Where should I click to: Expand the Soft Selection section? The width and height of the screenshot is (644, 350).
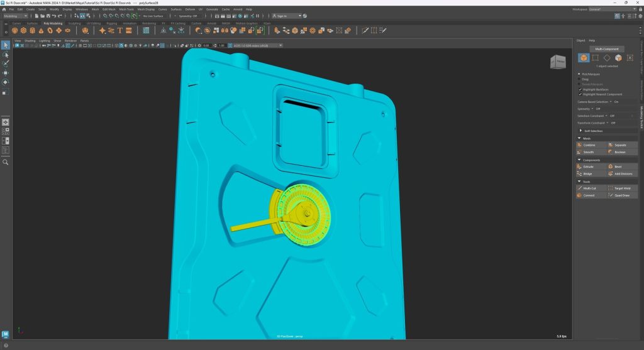pyautogui.click(x=580, y=131)
